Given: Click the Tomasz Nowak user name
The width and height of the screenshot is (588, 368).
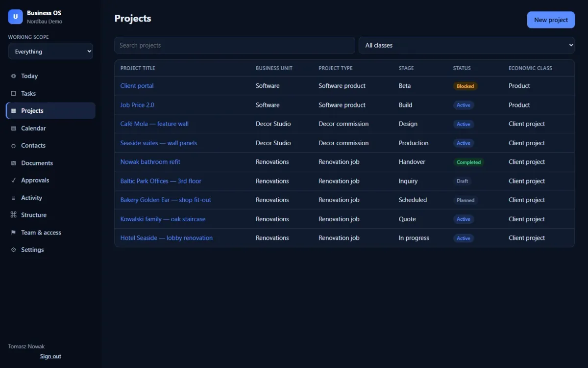Looking at the screenshot, I should point(26,346).
